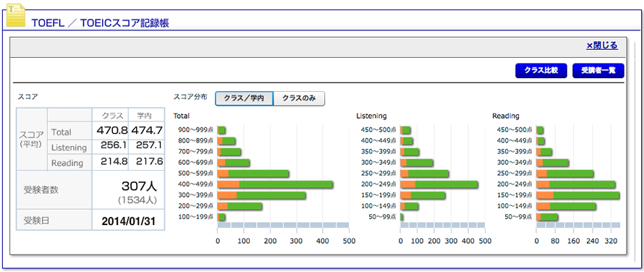644x272 pixels.
Task: Click the スコア分布 label
Action: pos(190,97)
